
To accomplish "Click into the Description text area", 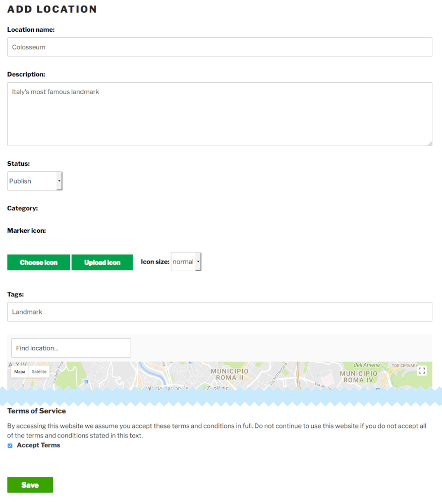I will (x=219, y=114).
